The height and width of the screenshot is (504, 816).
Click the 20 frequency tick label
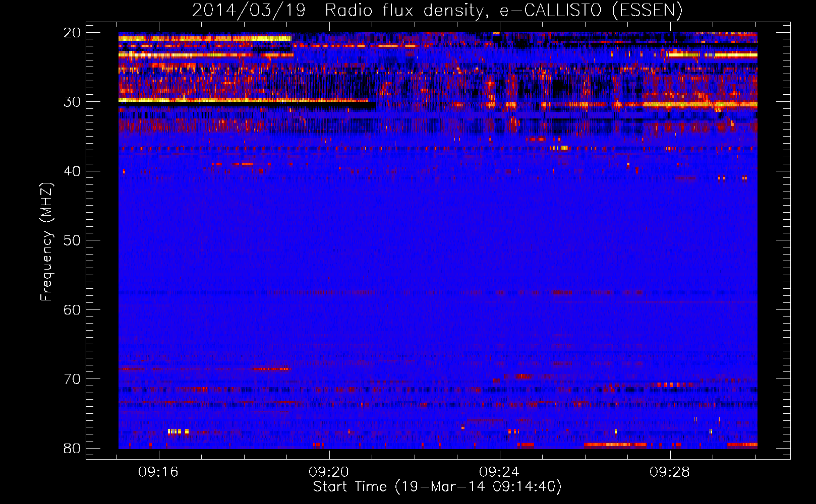click(x=72, y=33)
